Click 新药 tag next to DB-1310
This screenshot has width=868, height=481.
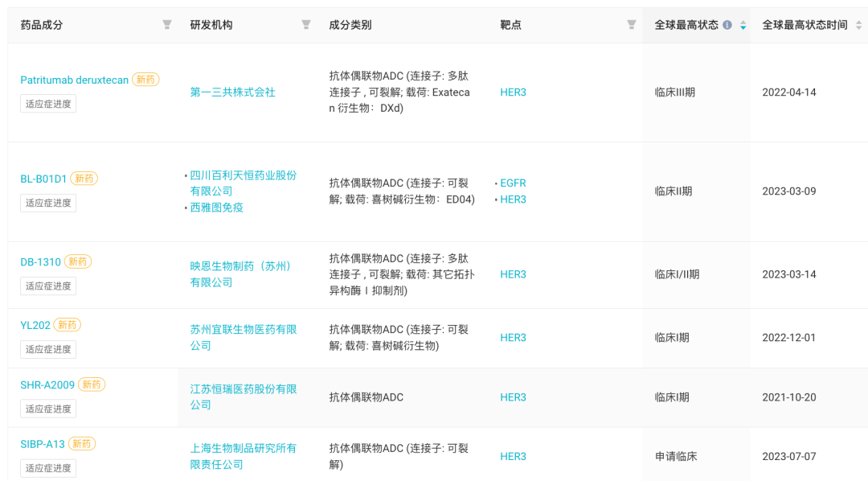click(77, 261)
